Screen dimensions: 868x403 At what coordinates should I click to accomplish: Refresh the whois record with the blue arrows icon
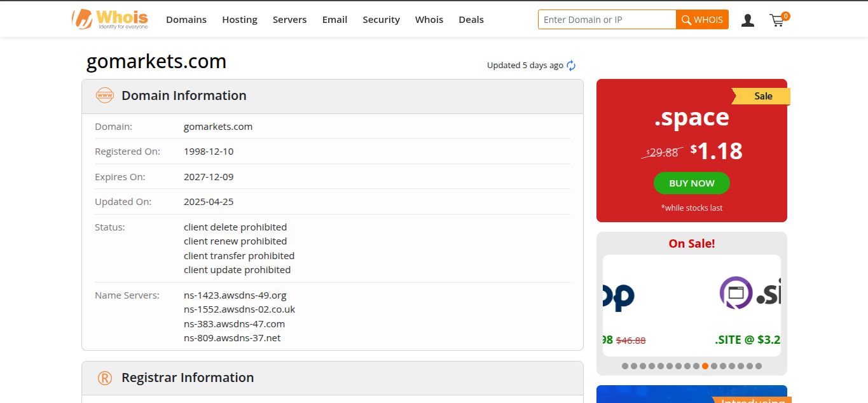click(x=571, y=66)
